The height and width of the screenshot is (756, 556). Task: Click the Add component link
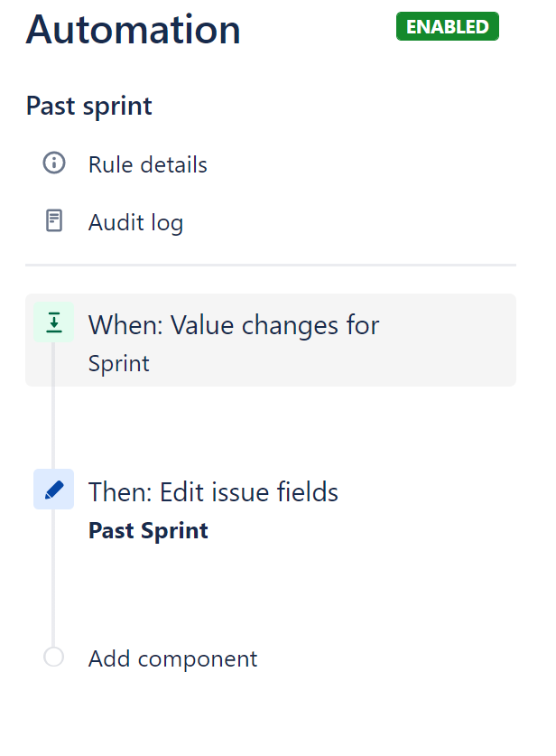pyautogui.click(x=172, y=658)
